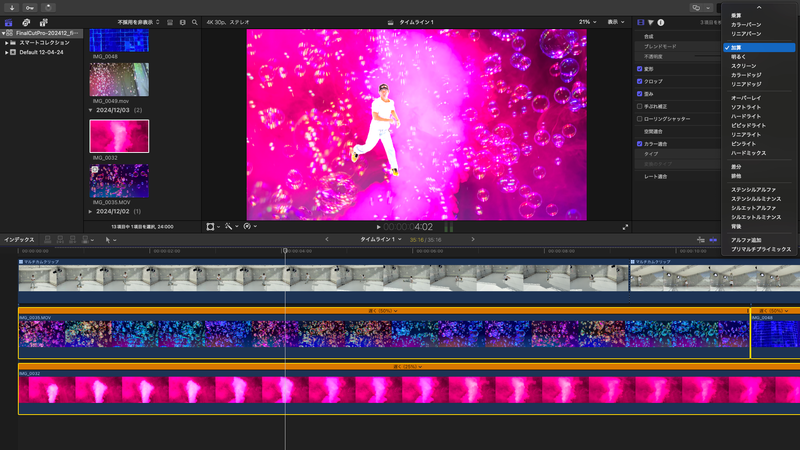Go forward in timeline history right arrow
The height and width of the screenshot is (450, 800).
[473, 239]
